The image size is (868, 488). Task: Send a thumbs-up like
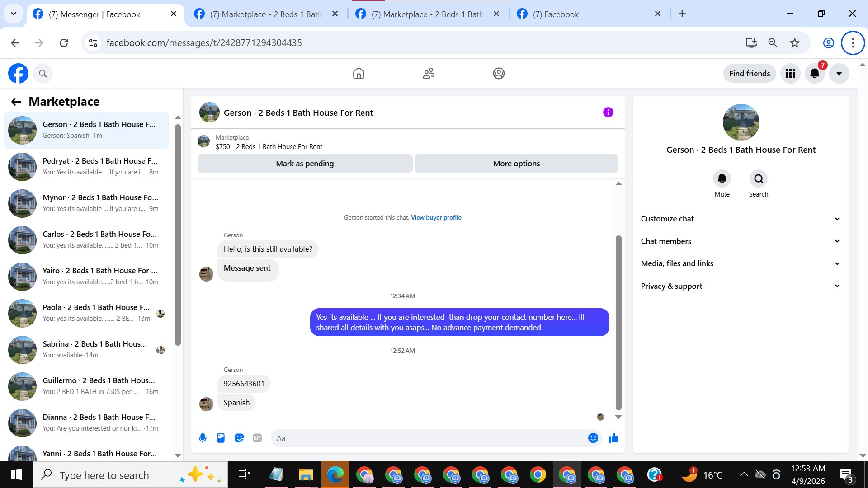613,438
